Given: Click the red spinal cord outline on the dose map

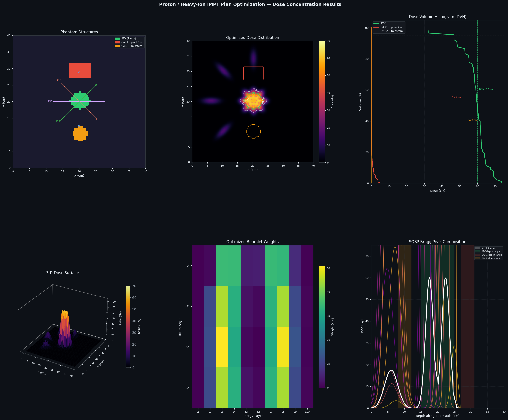Looking at the screenshot, I should (253, 73).
